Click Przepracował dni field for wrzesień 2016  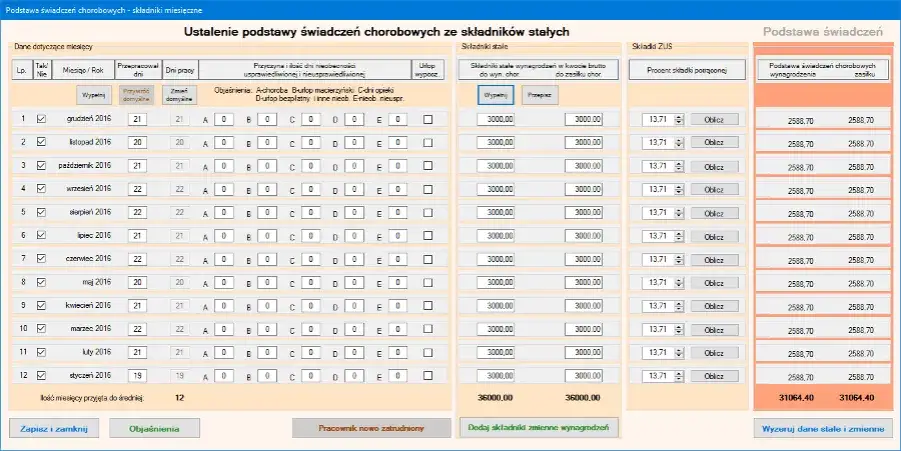(138, 189)
